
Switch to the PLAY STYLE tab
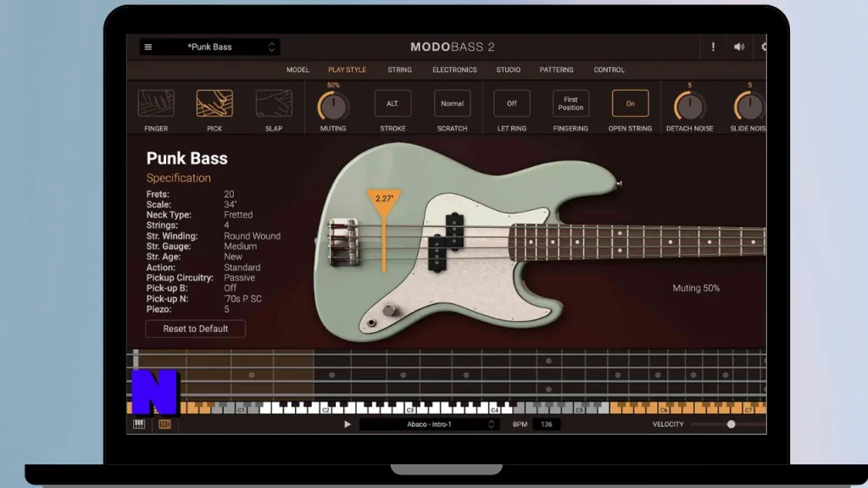point(347,69)
